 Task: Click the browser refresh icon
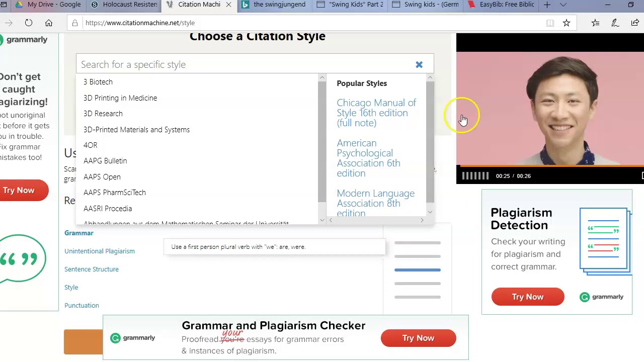point(29,23)
